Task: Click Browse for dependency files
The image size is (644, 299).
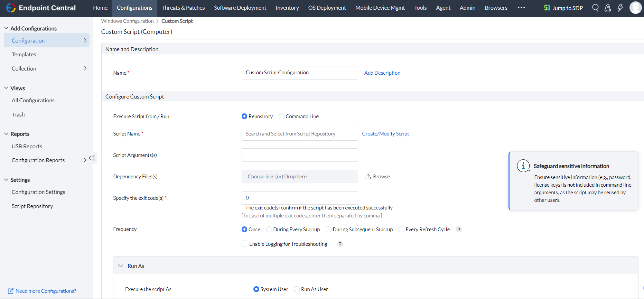Action: click(x=377, y=177)
